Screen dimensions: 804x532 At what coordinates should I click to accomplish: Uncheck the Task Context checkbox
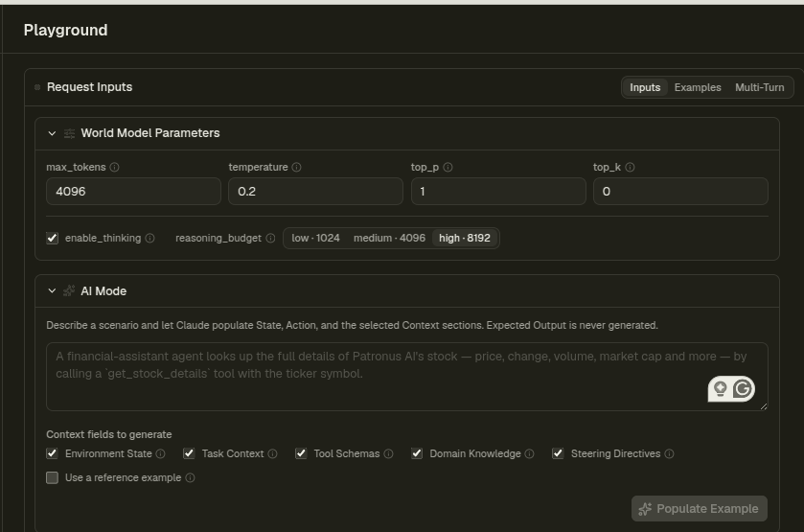click(x=189, y=453)
